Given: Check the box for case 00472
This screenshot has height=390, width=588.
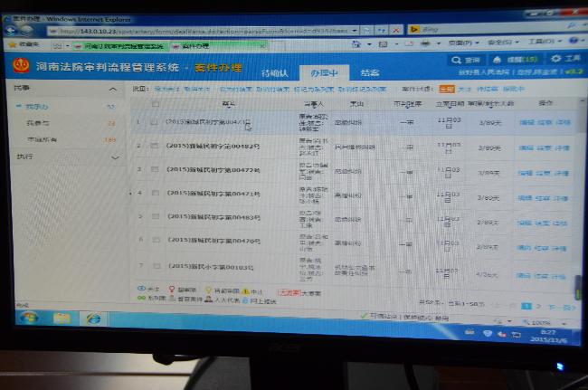Looking at the screenshot, I should tap(155, 169).
